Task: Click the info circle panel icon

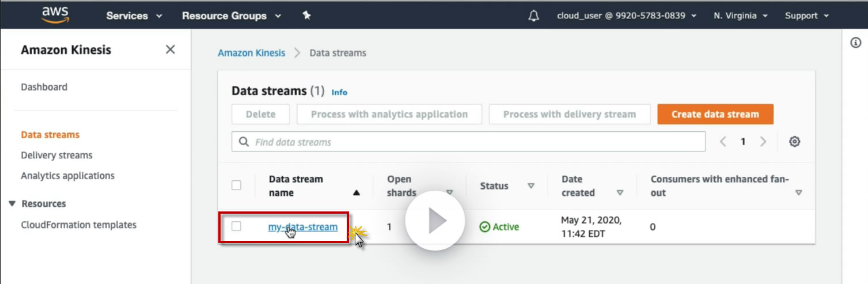Action: click(855, 44)
